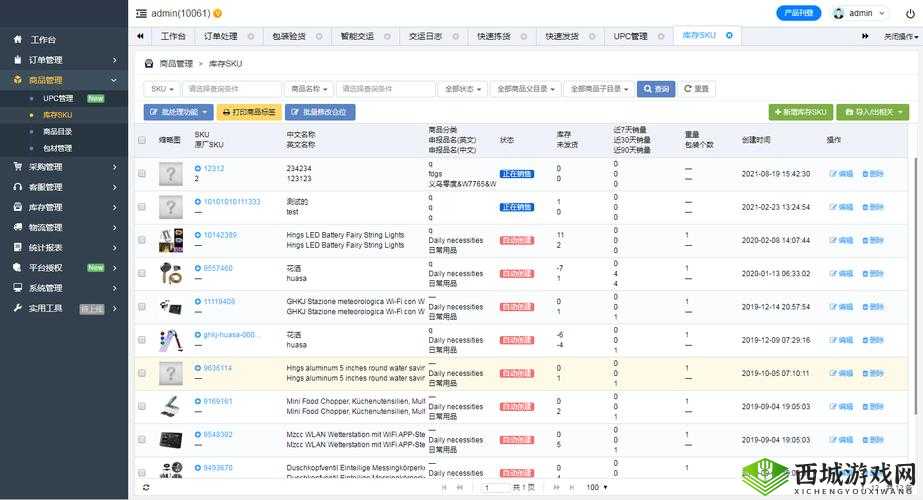Check the row checkbox for SKU 9548392

pos(142,439)
